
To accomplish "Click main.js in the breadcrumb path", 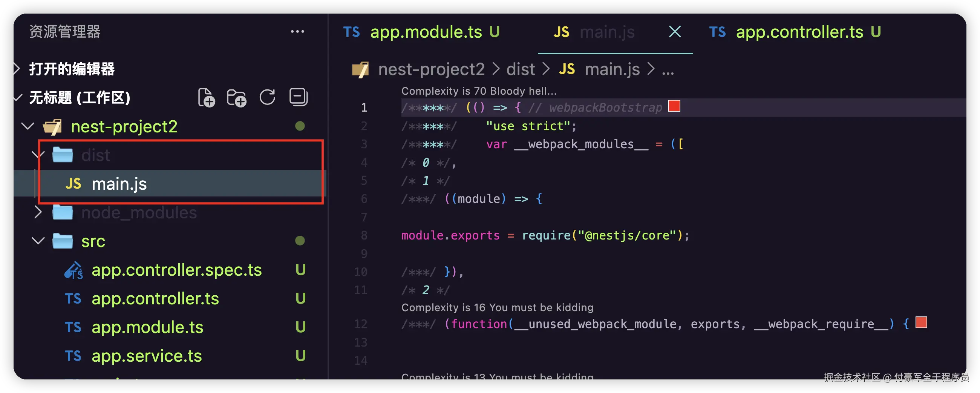I will coord(612,69).
